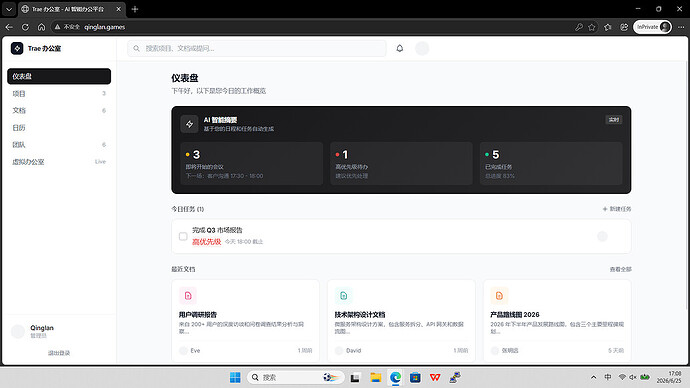Open 项目 in the sidebar

pos(59,93)
